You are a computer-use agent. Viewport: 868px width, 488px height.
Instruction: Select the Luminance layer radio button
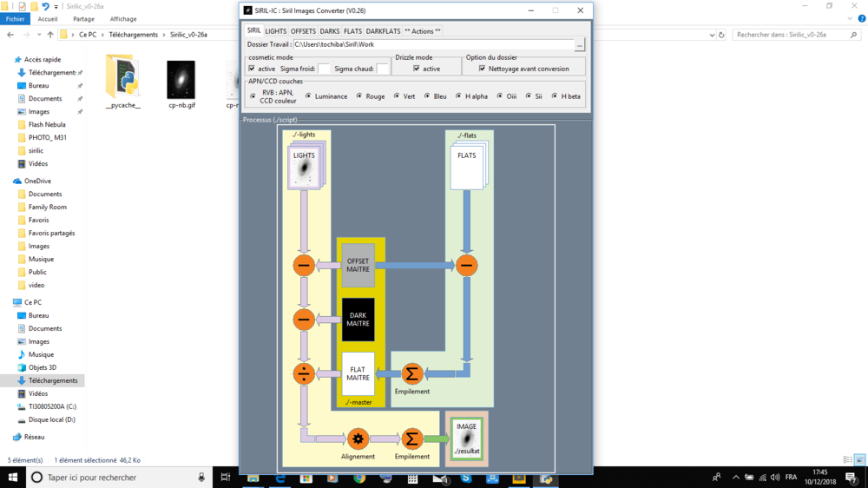point(308,96)
